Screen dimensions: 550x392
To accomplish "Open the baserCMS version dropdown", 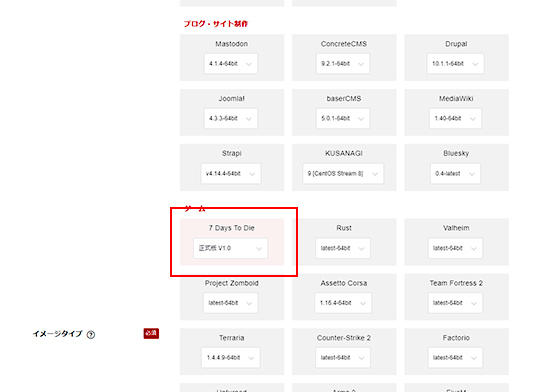I will 343,118.
